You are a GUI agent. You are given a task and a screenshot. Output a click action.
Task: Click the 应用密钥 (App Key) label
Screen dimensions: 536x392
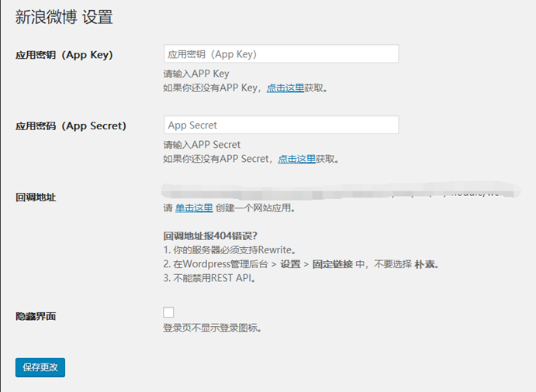pos(64,55)
